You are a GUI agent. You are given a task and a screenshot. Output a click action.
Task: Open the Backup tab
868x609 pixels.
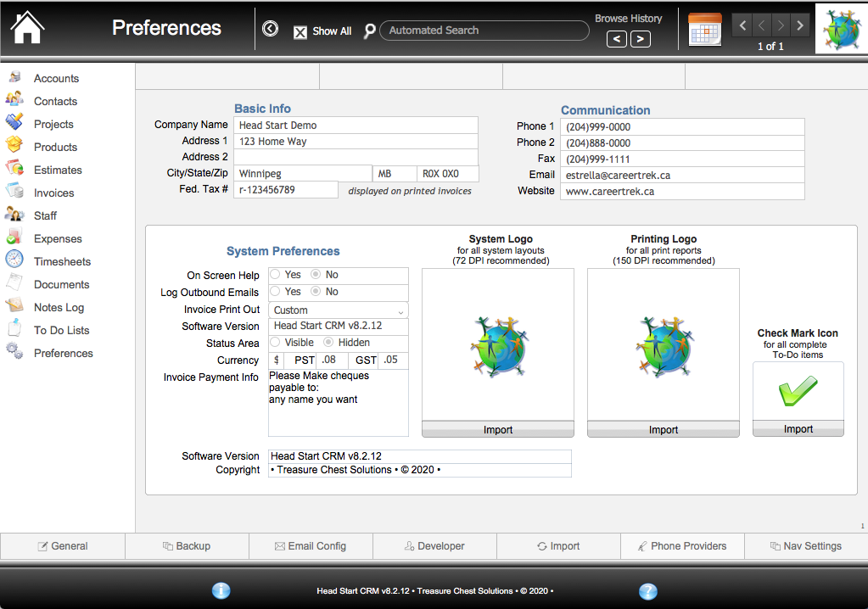pyautogui.click(x=187, y=546)
